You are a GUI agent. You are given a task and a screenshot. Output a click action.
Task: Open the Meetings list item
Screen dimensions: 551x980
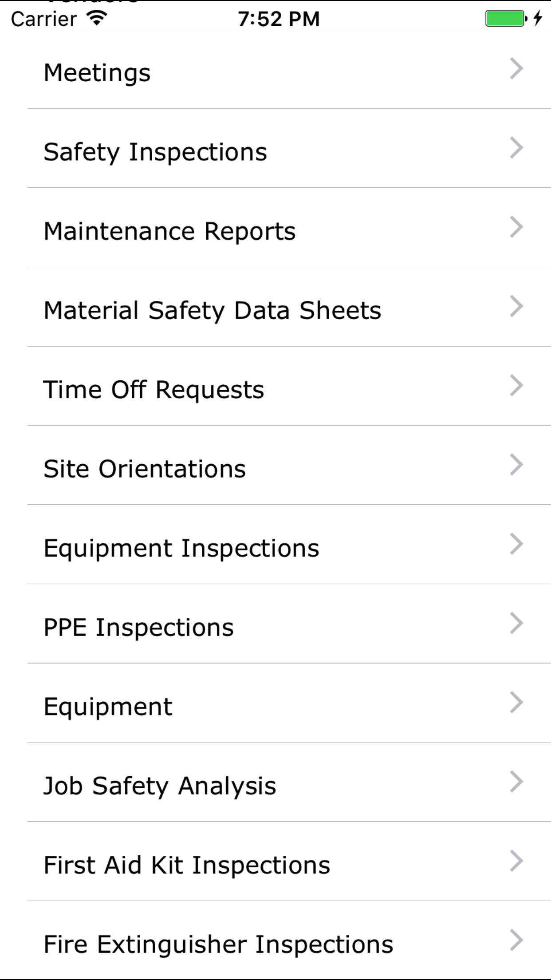tap(98, 72)
